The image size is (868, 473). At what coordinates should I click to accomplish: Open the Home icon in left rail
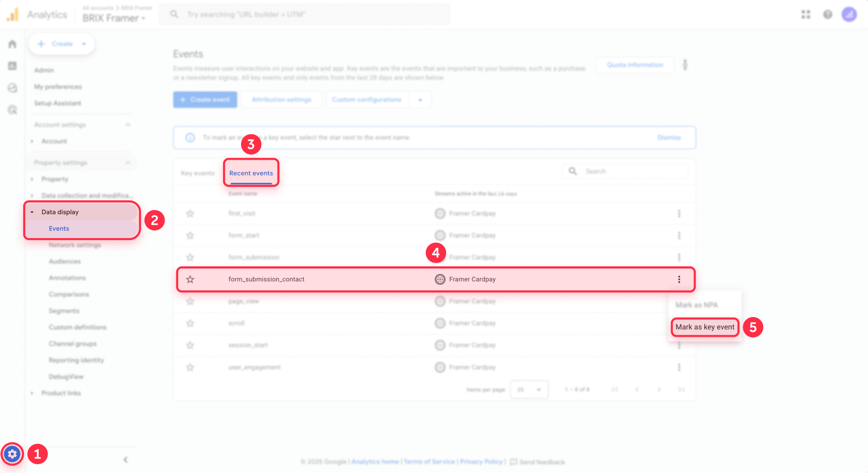click(x=12, y=44)
